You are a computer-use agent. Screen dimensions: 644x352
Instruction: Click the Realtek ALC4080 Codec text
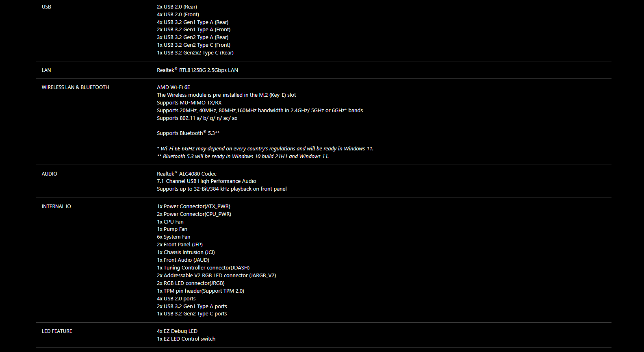(186, 174)
